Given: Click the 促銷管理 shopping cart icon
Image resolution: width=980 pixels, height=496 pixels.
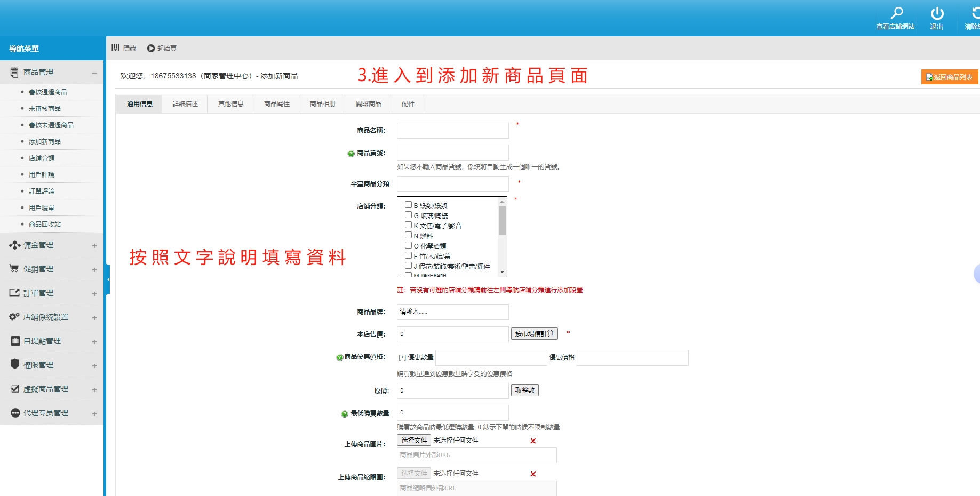Looking at the screenshot, I should pyautogui.click(x=14, y=269).
